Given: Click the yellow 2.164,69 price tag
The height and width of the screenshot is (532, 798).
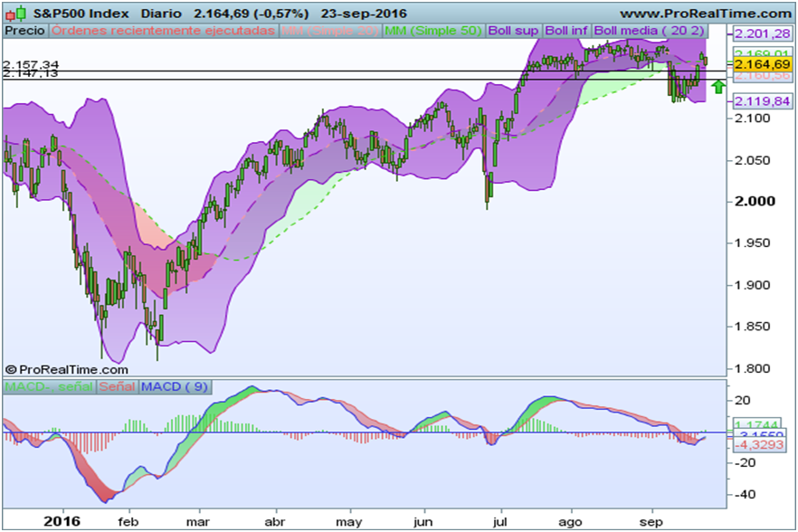Looking at the screenshot, I should [762, 64].
